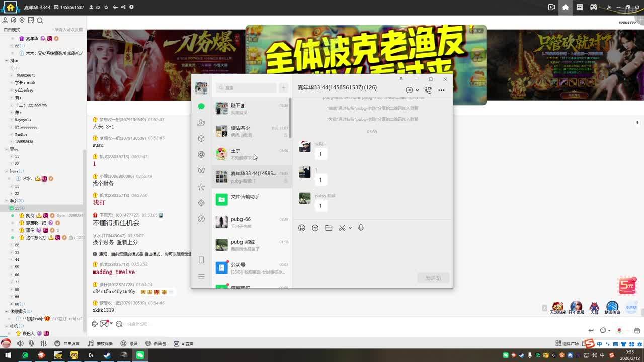
Task: Start a voice call in WeChat chat header
Action: (x=428, y=90)
